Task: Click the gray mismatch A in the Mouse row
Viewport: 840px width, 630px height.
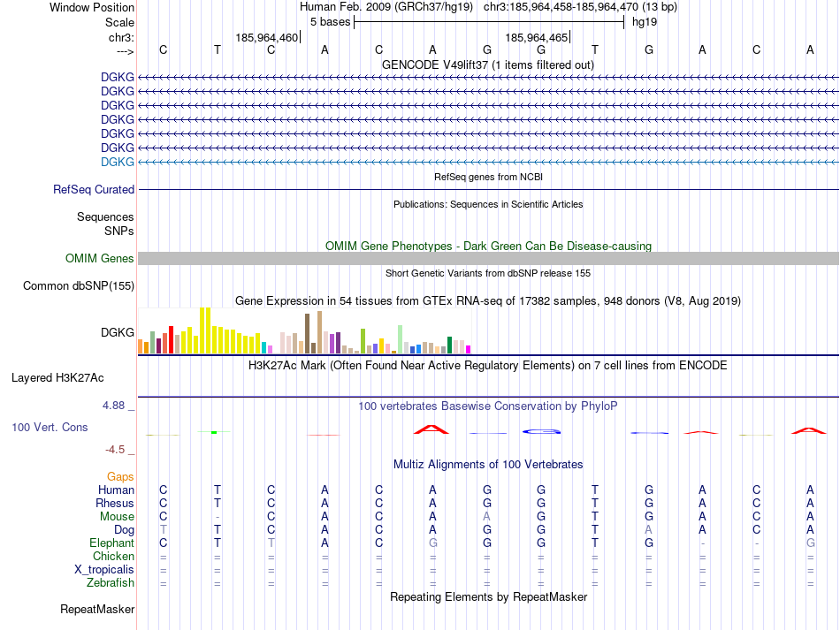Action: click(486, 517)
